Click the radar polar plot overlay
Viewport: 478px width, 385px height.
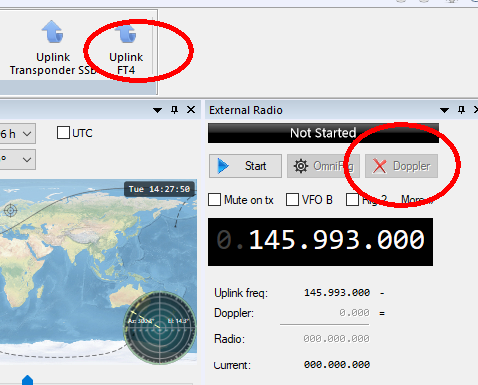(x=160, y=328)
